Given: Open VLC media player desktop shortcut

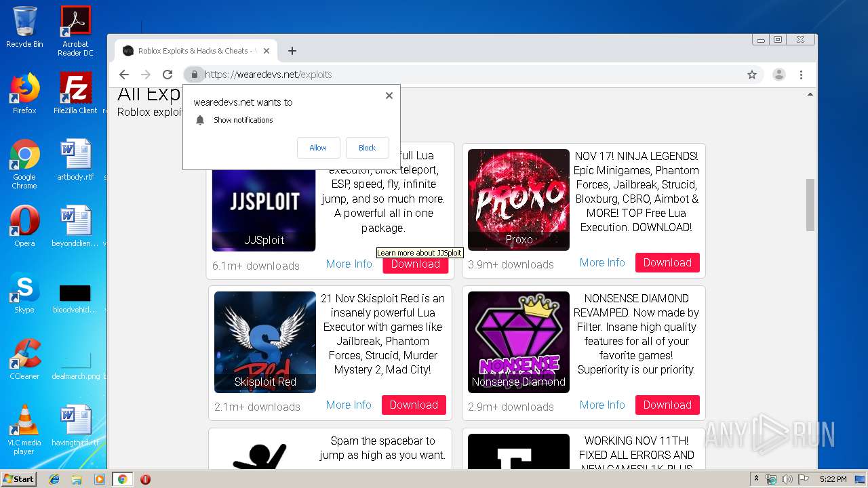Looking at the screenshot, I should click(x=24, y=430).
